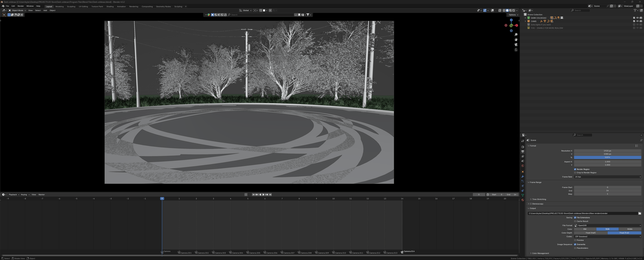Image resolution: width=644 pixels, height=260 pixels.
Task: Enable the FOG collection checkbox
Action: pos(634,28)
